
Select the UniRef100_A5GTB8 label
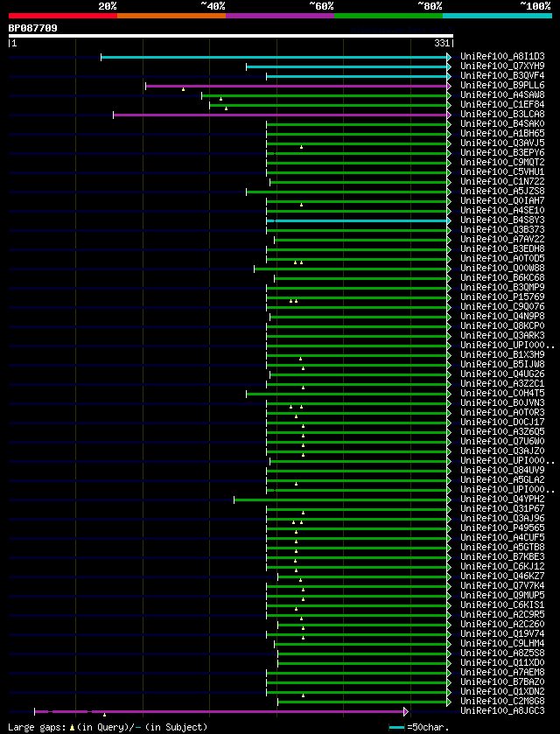(502, 548)
